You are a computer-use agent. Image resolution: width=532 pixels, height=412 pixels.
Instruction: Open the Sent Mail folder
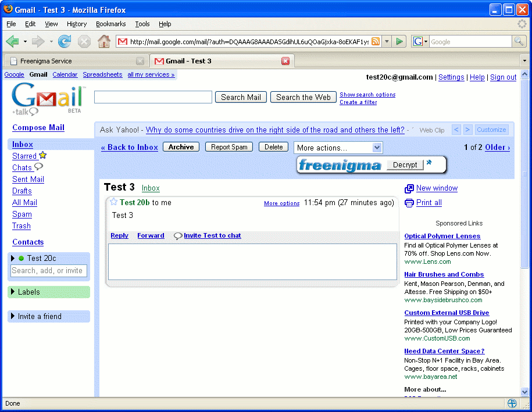coord(28,180)
